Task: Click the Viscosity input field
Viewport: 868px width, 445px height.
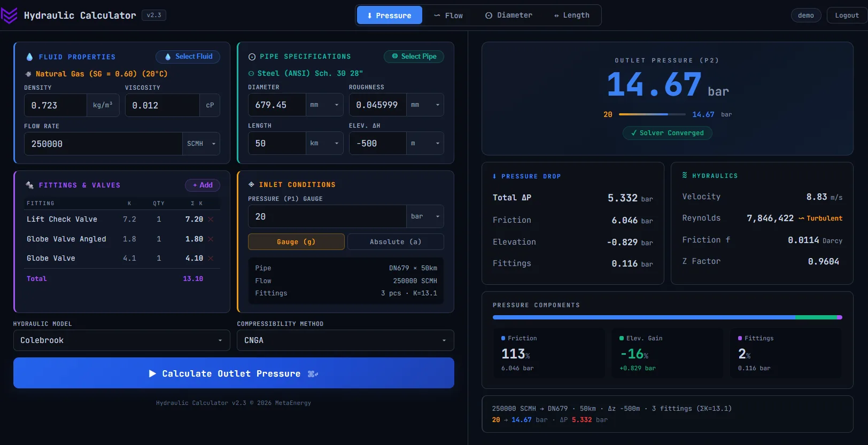Action: (x=162, y=105)
